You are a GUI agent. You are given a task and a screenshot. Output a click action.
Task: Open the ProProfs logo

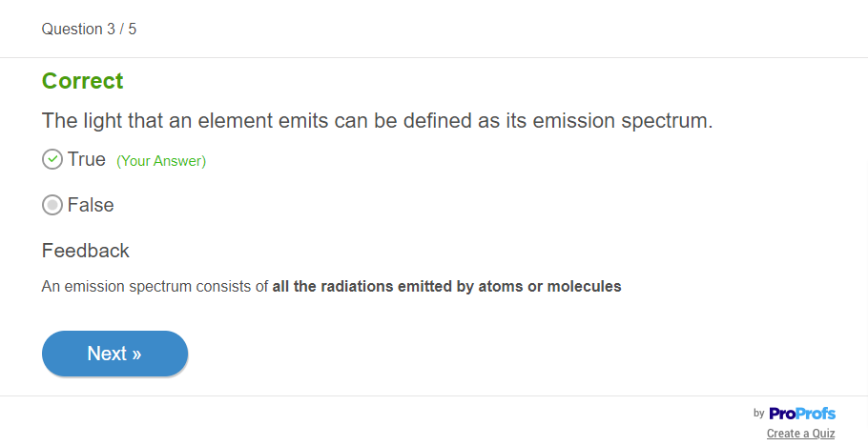click(x=801, y=413)
